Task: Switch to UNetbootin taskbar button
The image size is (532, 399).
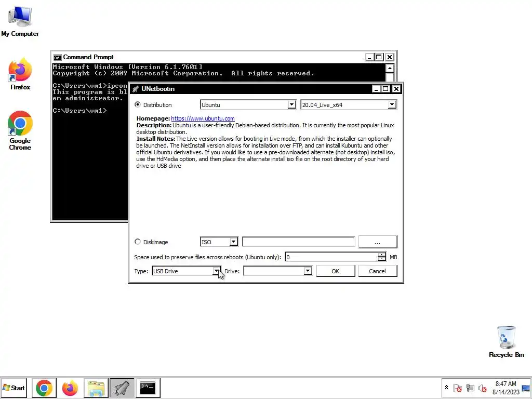Action: coord(122,388)
